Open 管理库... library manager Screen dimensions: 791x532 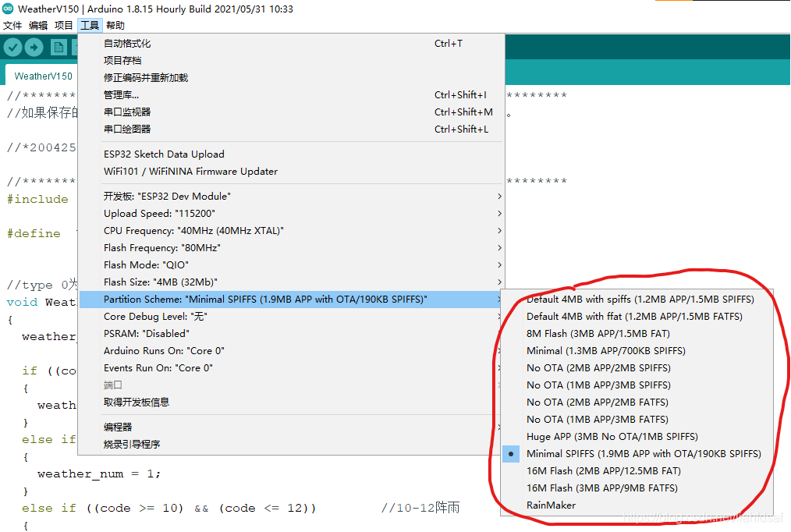292,95
